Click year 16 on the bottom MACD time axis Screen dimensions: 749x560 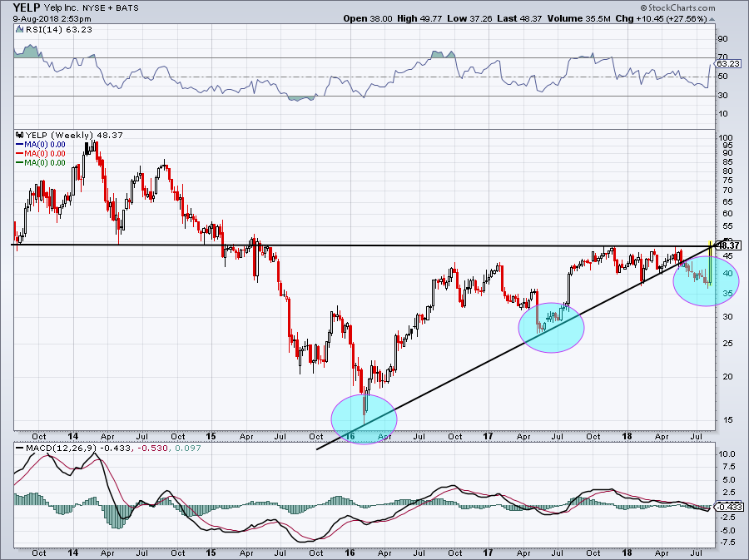[350, 553]
